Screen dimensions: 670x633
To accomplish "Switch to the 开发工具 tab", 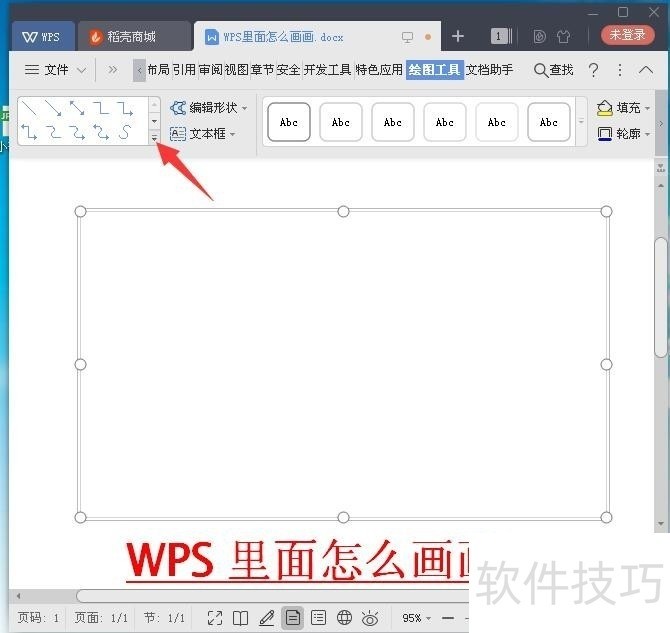I will coord(327,70).
